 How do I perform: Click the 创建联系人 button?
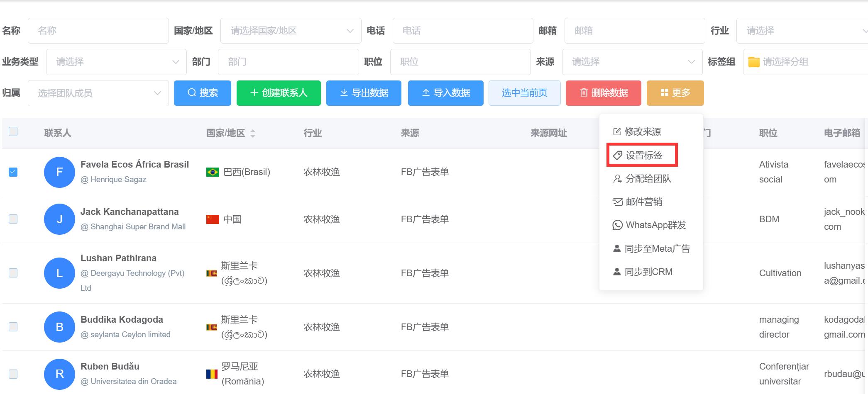tap(278, 93)
